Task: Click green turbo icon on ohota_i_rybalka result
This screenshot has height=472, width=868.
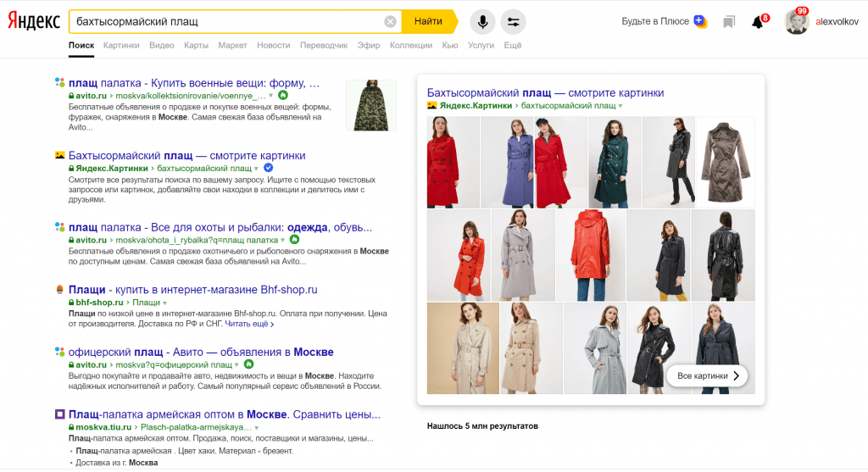Action: click(294, 240)
